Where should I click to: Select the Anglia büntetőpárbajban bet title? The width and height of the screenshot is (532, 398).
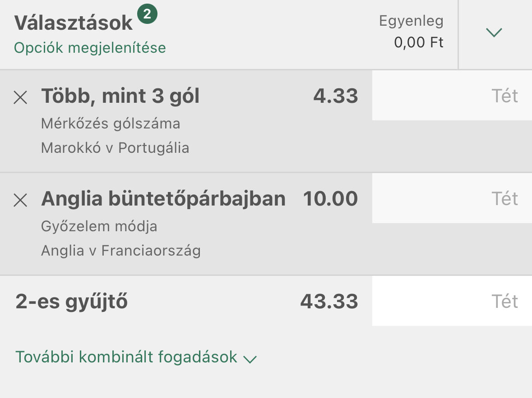[163, 199]
